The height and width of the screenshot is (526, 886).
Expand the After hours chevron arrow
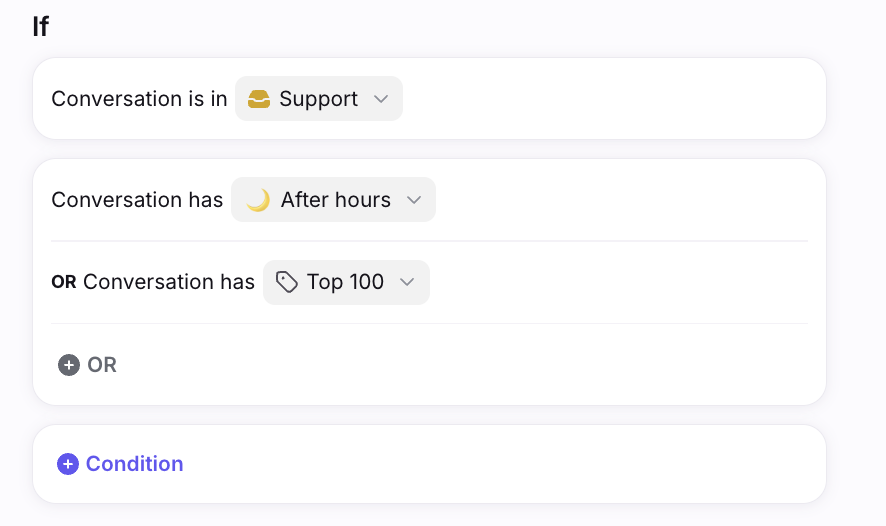414,200
